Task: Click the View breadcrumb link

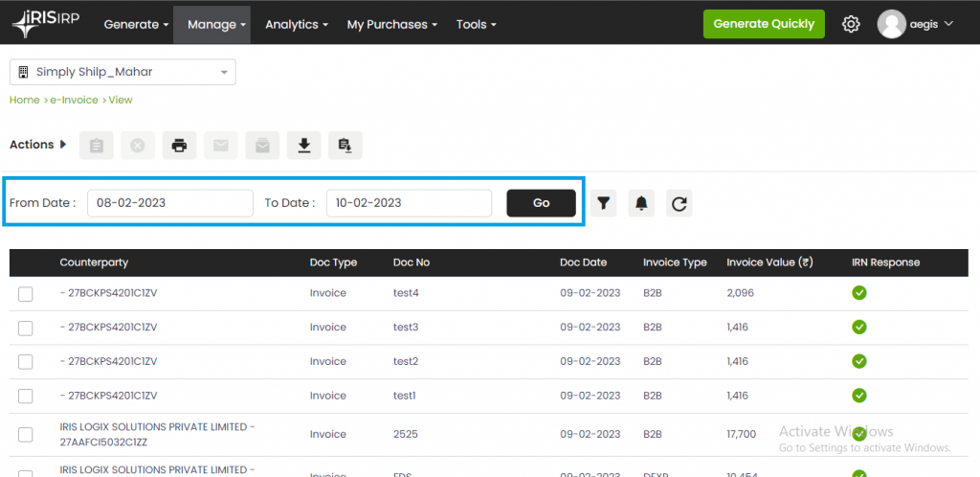Action: (121, 100)
